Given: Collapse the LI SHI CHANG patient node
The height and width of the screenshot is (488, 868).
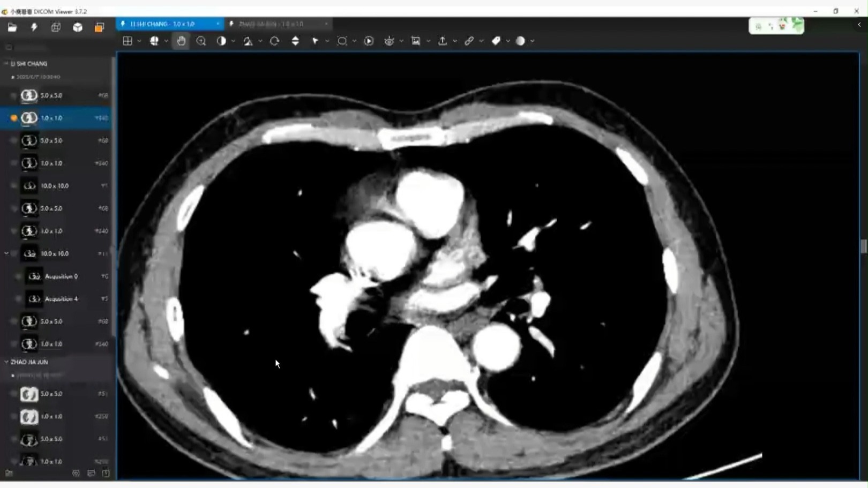Looking at the screenshot, I should coord(6,63).
